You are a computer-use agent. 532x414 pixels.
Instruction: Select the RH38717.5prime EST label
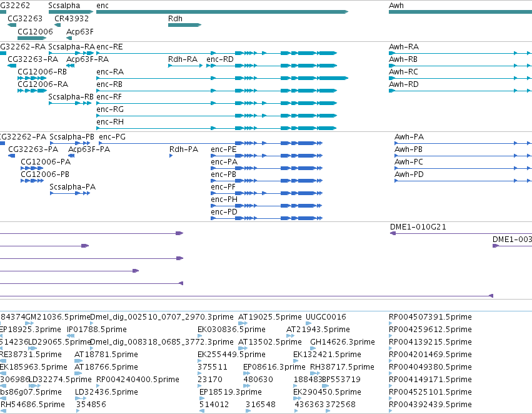coord(342,367)
